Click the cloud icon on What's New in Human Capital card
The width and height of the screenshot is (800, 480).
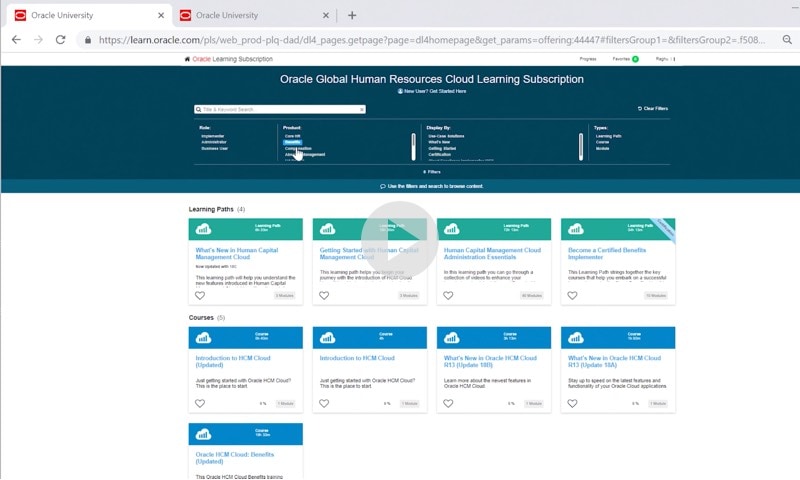tap(203, 229)
